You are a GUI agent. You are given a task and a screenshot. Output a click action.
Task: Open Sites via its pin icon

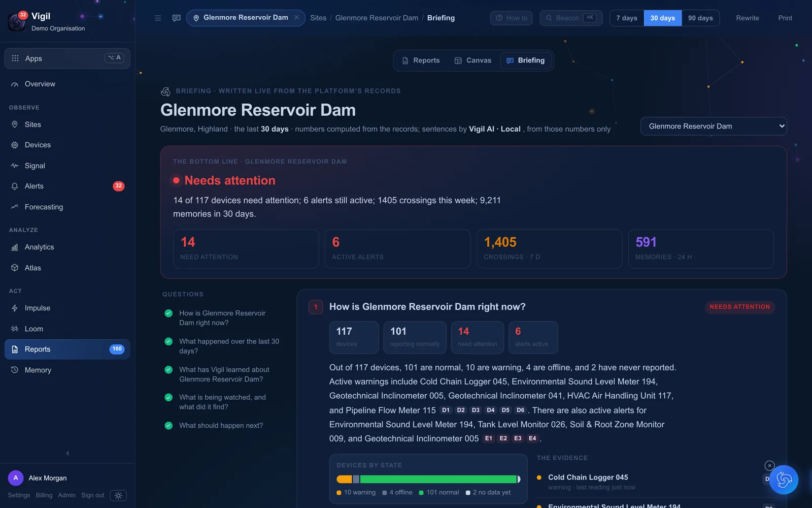[15, 124]
